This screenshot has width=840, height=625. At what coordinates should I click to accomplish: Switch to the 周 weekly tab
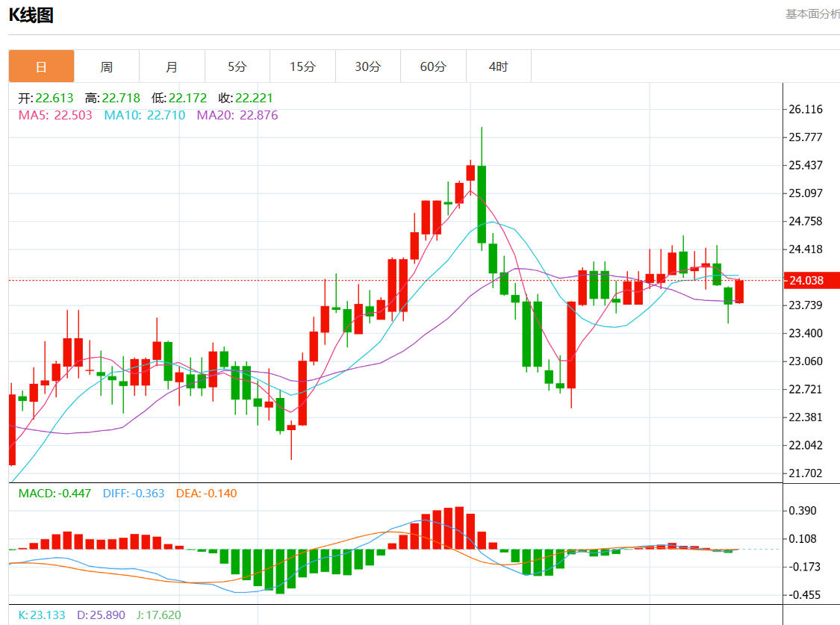(x=107, y=66)
